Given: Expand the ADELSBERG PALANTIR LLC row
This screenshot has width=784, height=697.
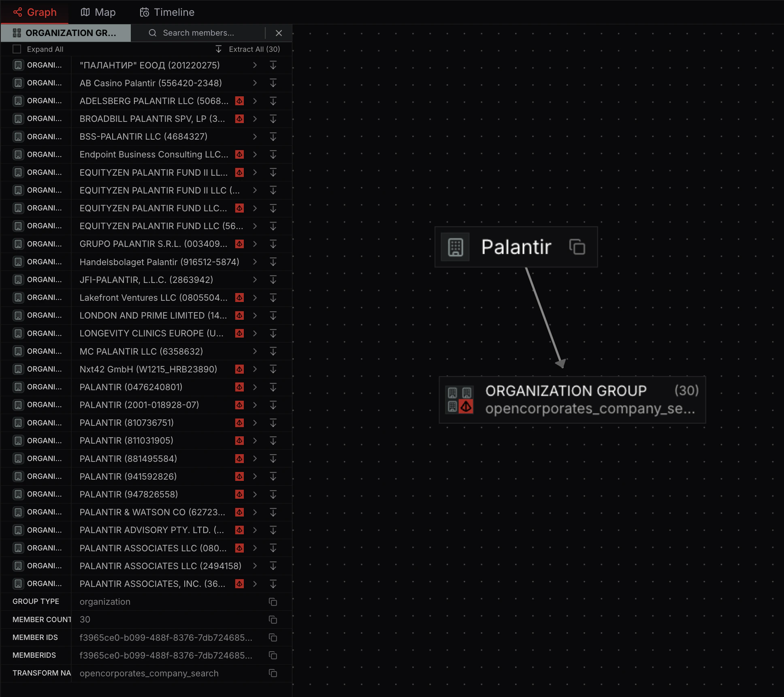Looking at the screenshot, I should point(255,101).
